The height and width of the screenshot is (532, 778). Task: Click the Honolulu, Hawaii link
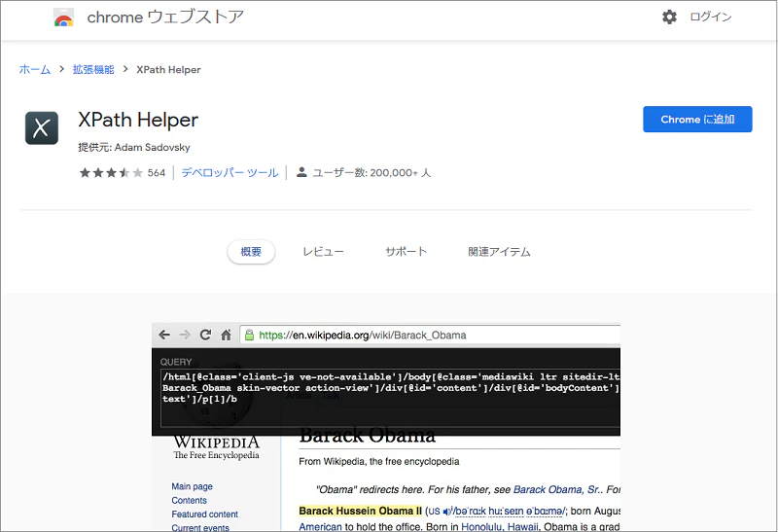click(x=500, y=526)
